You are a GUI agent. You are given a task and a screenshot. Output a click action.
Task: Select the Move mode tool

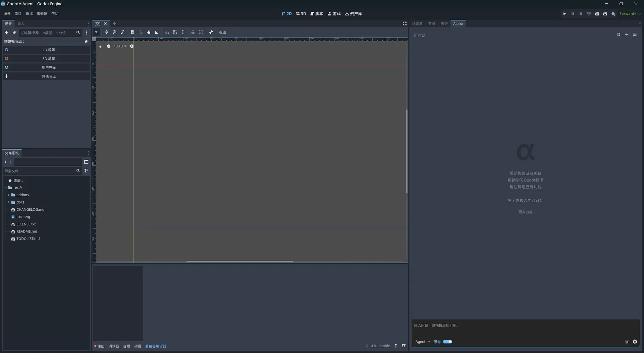(106, 32)
